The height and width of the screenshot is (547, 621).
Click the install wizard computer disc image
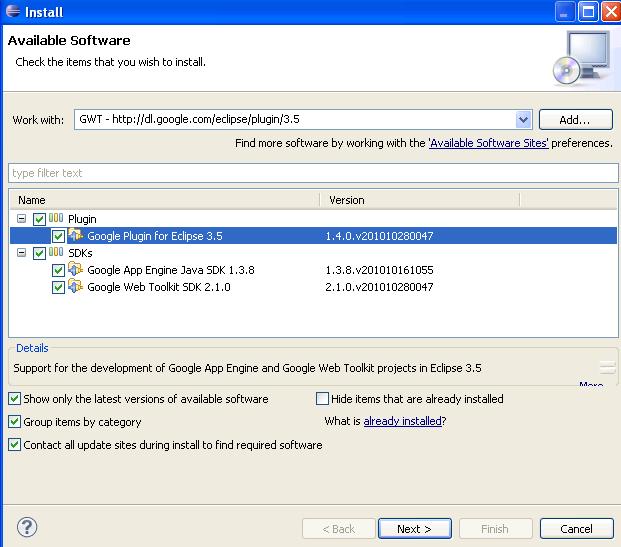(x=582, y=59)
